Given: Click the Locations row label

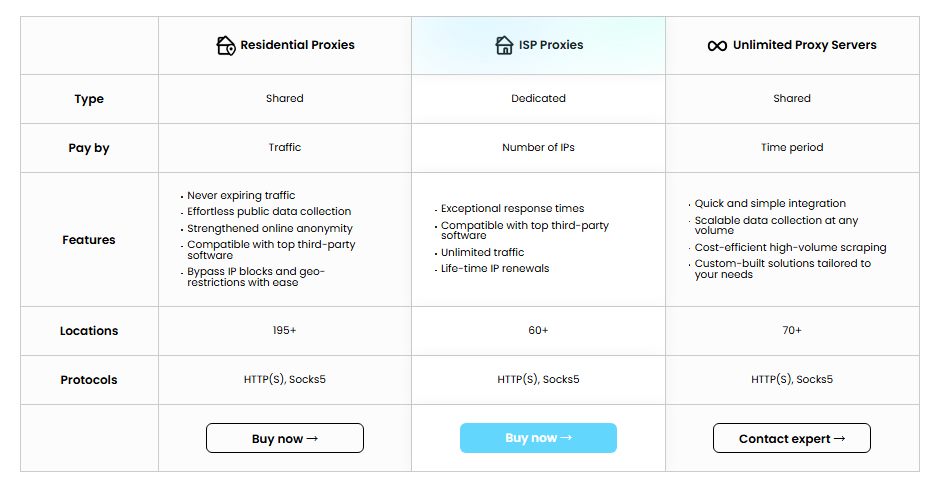Looking at the screenshot, I should click(x=89, y=331).
